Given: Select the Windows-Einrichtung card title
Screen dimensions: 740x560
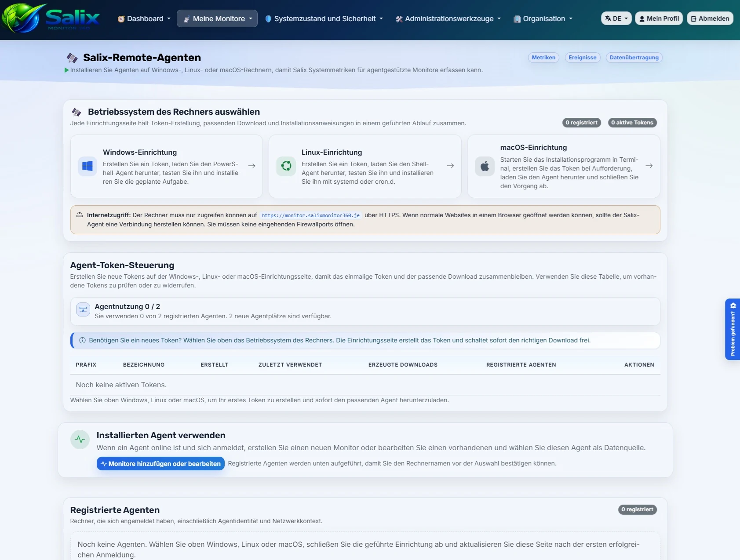Looking at the screenshot, I should click(140, 152).
